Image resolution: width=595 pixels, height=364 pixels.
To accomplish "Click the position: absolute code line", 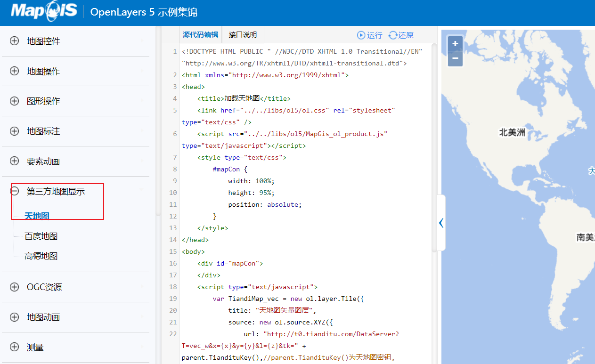I will pyautogui.click(x=265, y=204).
